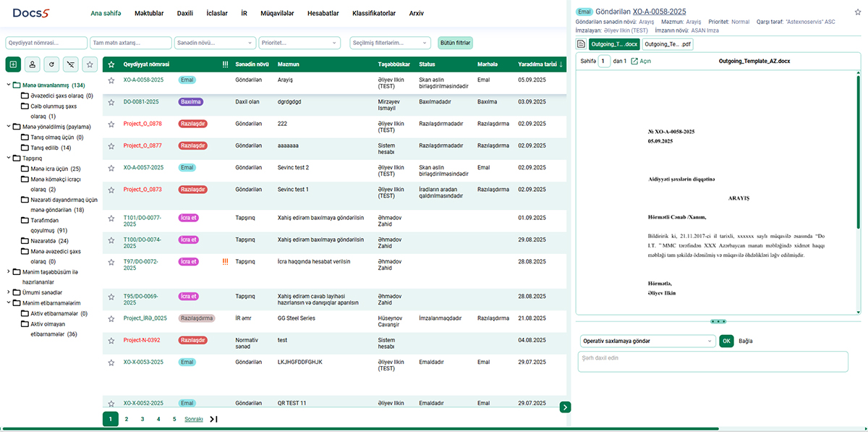868x432 pixels.
Task: Click the green OK button
Action: (x=726, y=341)
